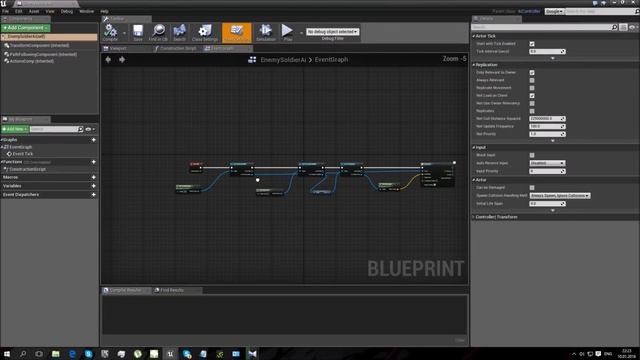Image resolution: width=640 pixels, height=360 pixels.
Task: Click the Search toolbar icon
Action: pyautogui.click(x=180, y=32)
